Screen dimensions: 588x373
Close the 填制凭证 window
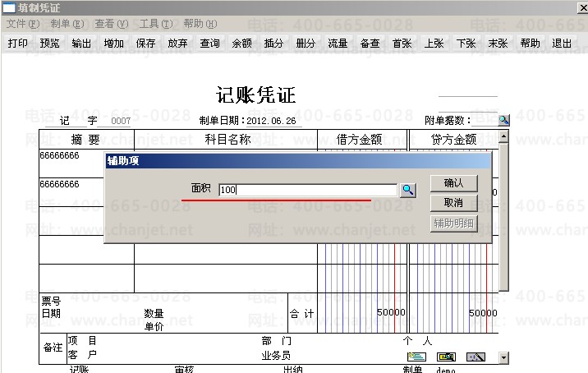[583, 7]
